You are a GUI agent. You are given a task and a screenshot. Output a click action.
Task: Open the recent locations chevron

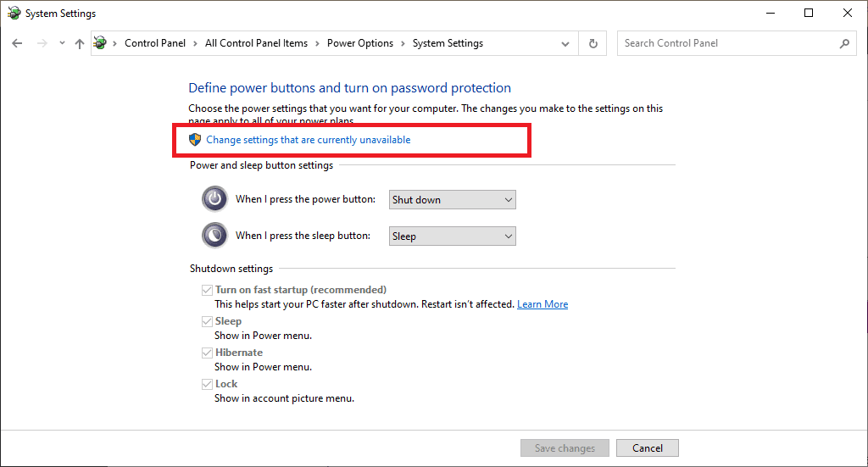pyautogui.click(x=62, y=43)
